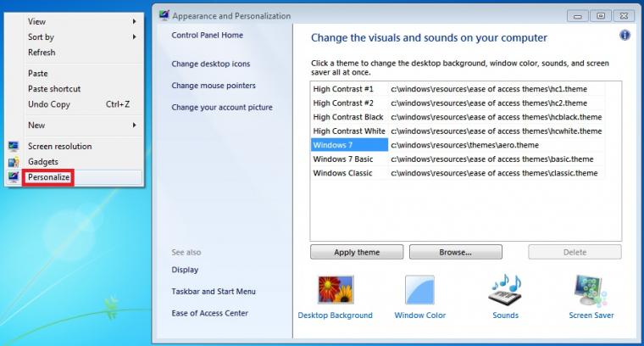This screenshot has height=346, width=644.
Task: Open the Desktop Background icon
Action: [336, 289]
